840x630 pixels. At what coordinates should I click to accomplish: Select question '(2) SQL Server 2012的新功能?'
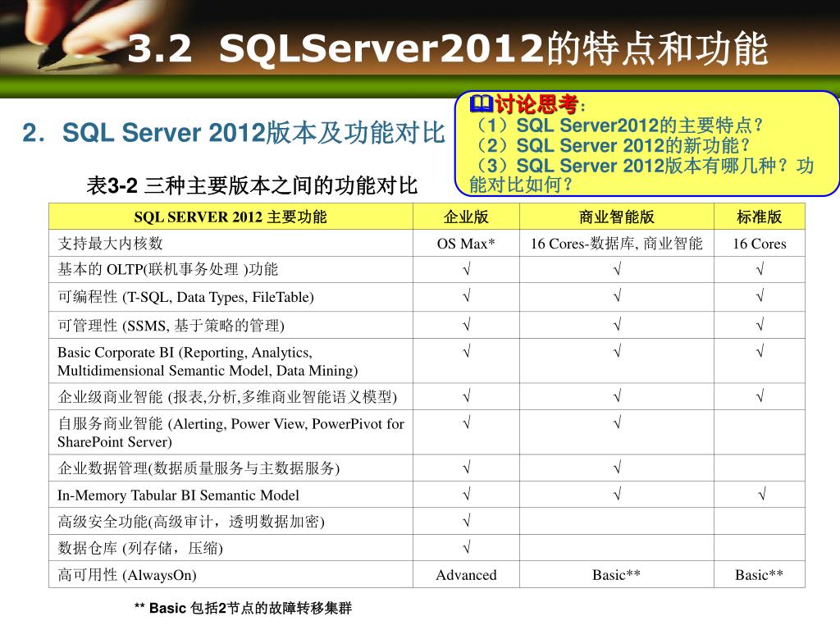(x=612, y=145)
